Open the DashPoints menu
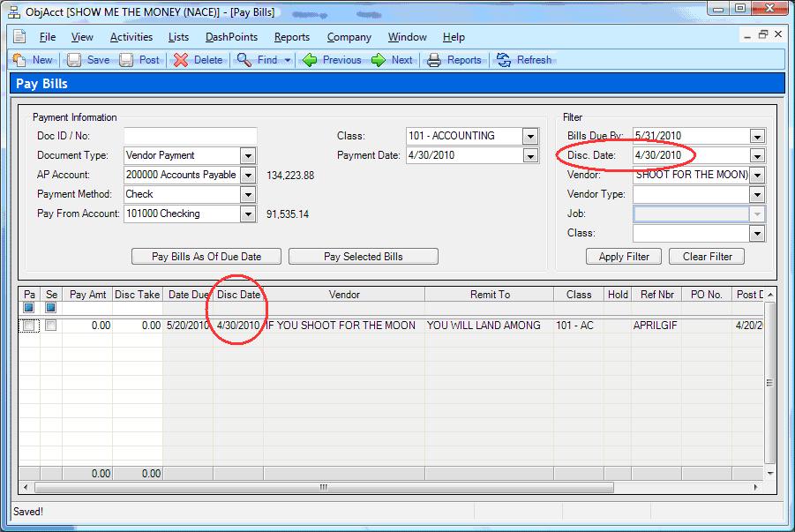This screenshot has height=532, width=795. (231, 37)
